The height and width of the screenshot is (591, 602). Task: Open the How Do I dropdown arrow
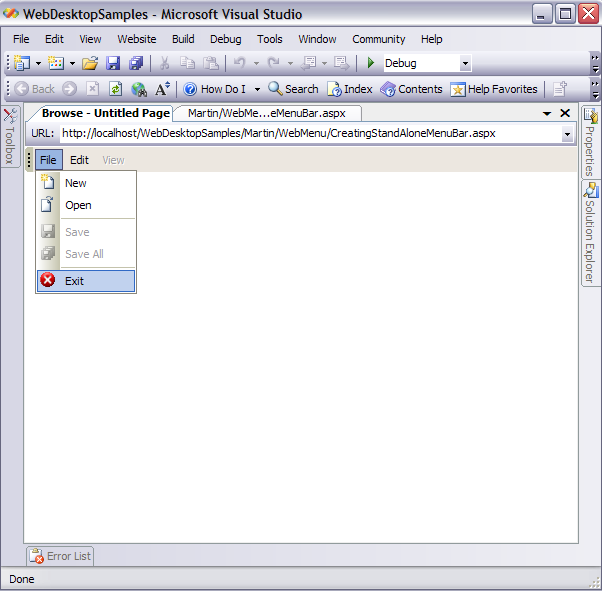(x=256, y=89)
